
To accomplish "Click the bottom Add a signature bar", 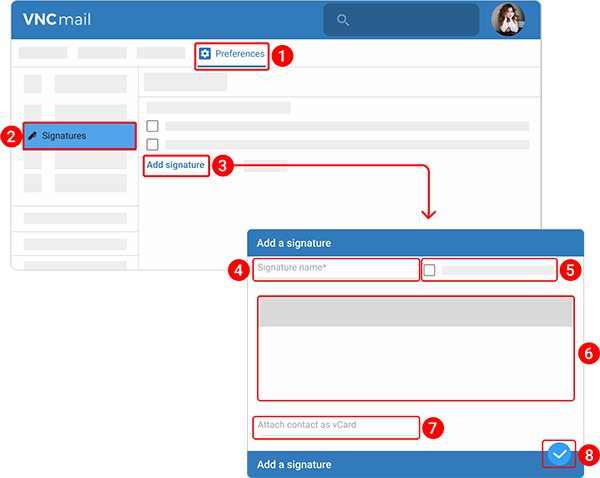I will [x=350, y=464].
